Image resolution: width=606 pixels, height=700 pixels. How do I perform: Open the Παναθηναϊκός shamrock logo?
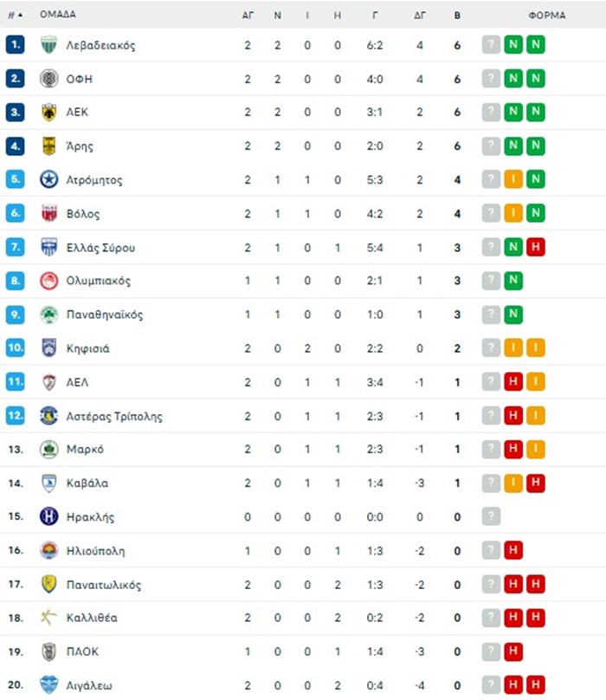[48, 314]
